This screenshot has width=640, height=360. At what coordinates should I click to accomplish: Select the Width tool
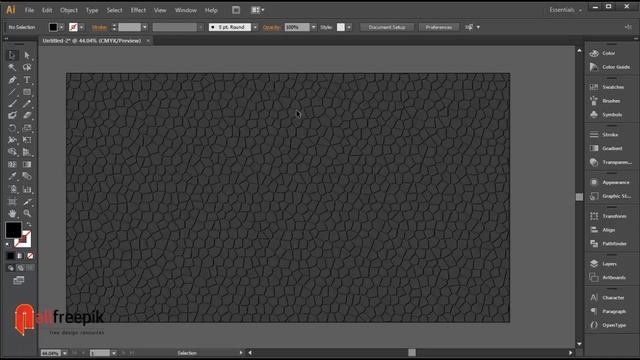(12, 140)
